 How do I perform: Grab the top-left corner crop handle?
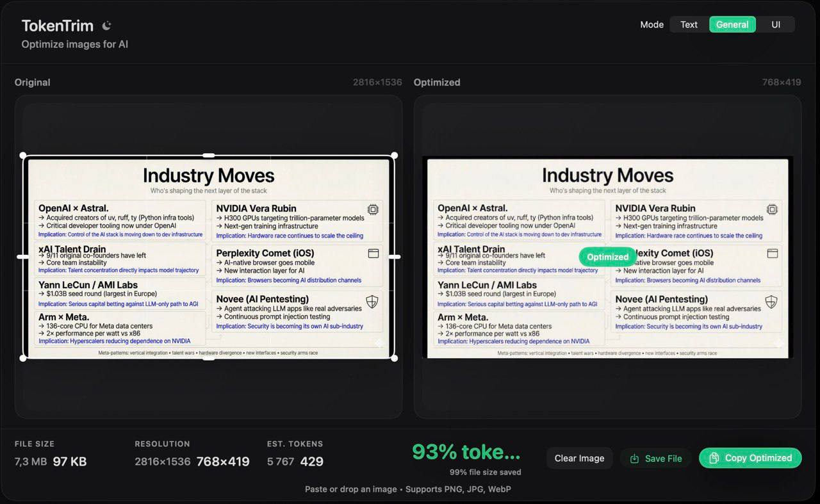click(24, 156)
